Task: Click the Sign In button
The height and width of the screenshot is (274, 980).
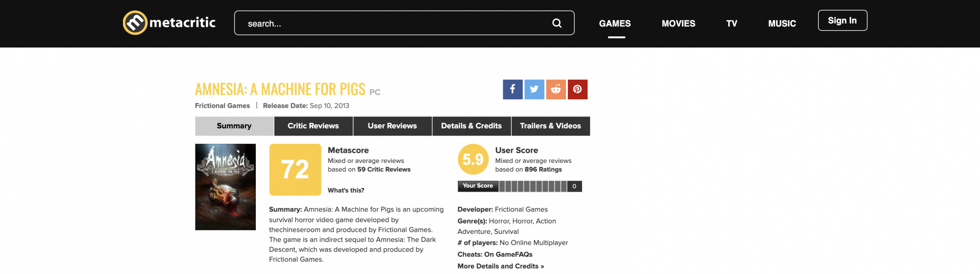Action: click(842, 21)
